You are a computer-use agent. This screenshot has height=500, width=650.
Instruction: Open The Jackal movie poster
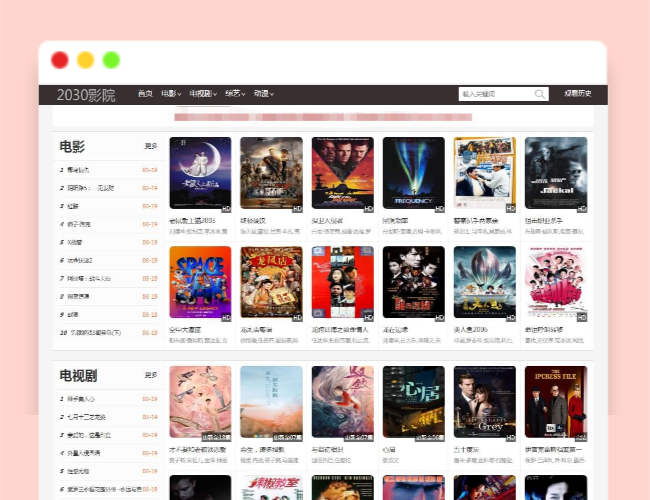[x=556, y=174]
